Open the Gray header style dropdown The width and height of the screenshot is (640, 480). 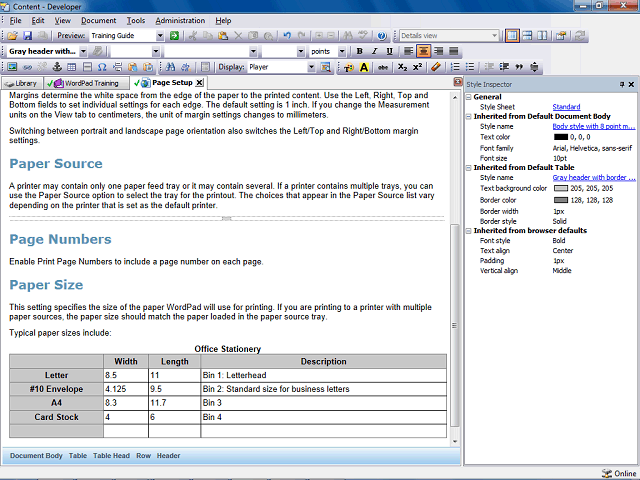83,51
